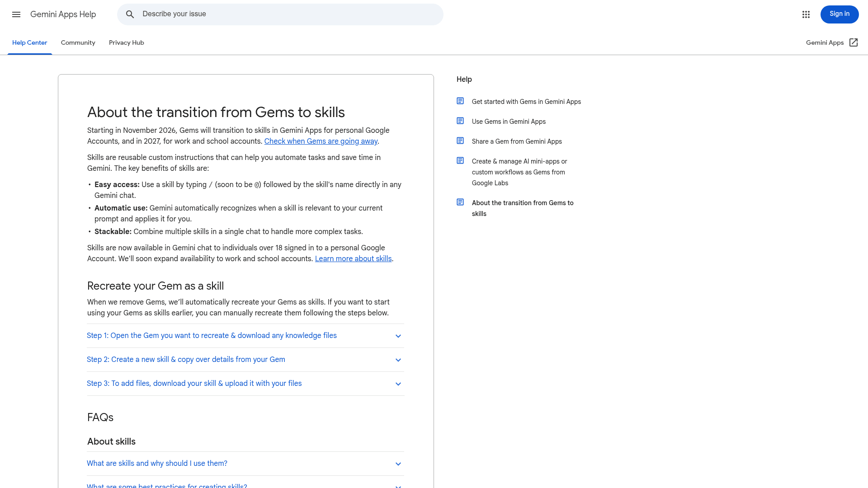The width and height of the screenshot is (868, 488).
Task: Click the Stackable bullet text
Action: click(229, 231)
